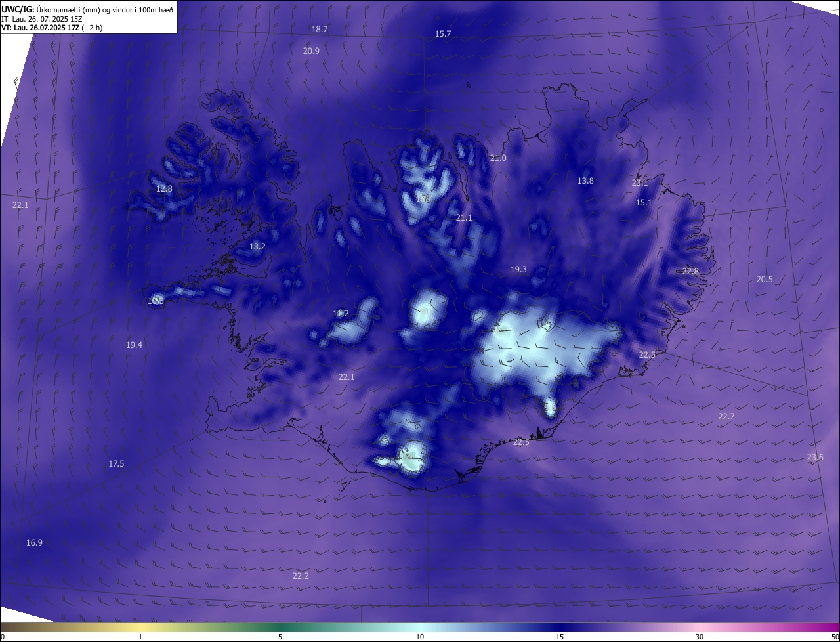Click the 15.1 value label
The width and height of the screenshot is (840, 642).
(644, 202)
